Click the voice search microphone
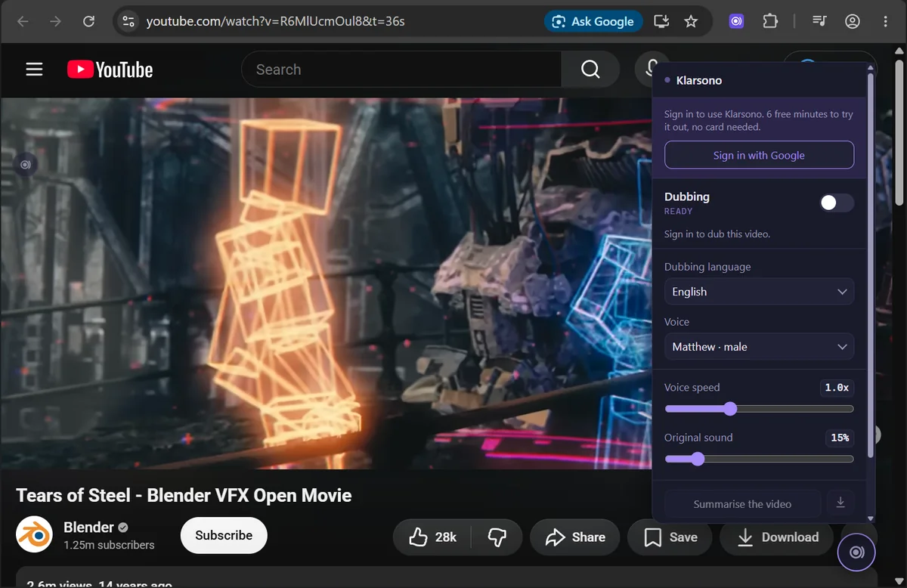Viewport: 907px width, 588px height. click(x=649, y=69)
